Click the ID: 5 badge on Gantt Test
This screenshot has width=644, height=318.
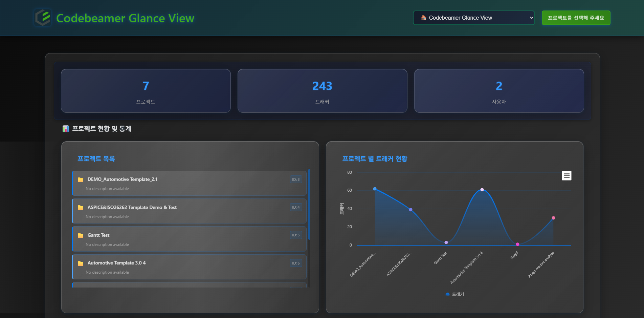(296, 235)
